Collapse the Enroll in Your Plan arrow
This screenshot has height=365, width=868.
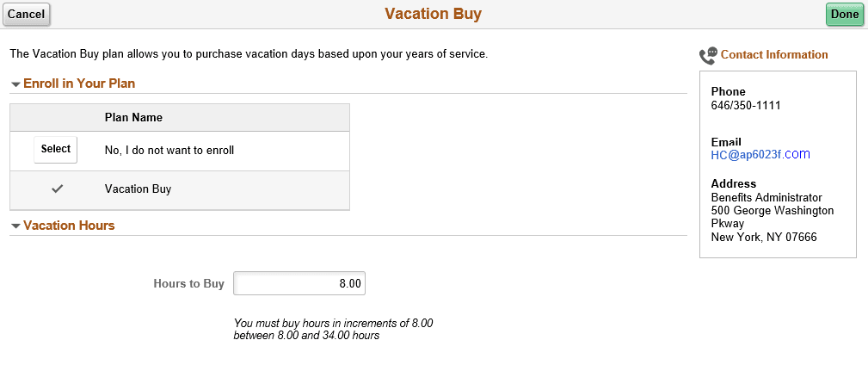point(15,84)
